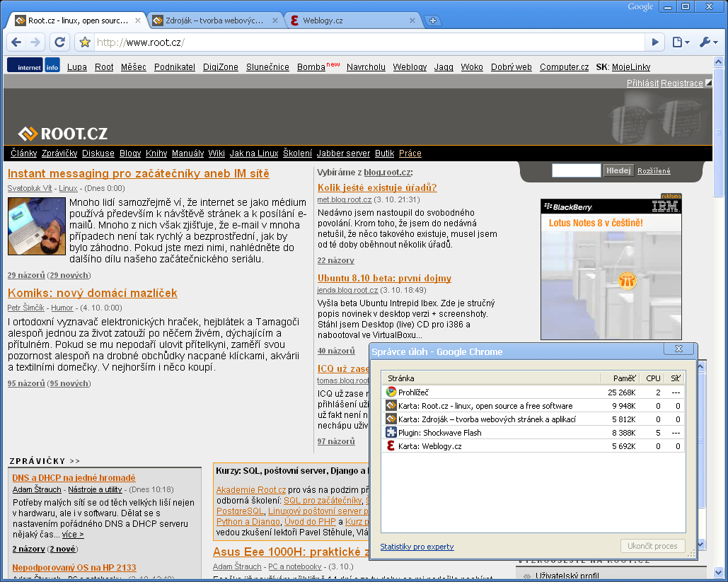The width and height of the screenshot is (728, 582).
Task: Select the Karta: Weblogy.cz process row
Action: 533,446
